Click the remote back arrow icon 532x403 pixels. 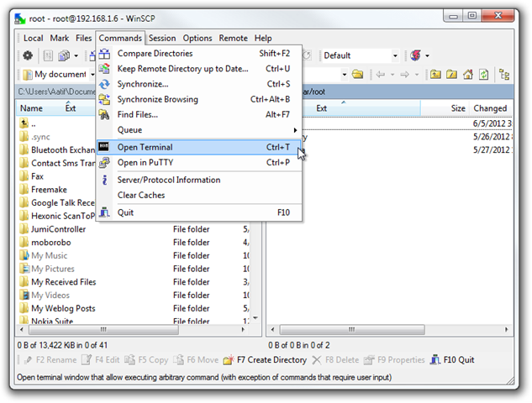[381, 74]
